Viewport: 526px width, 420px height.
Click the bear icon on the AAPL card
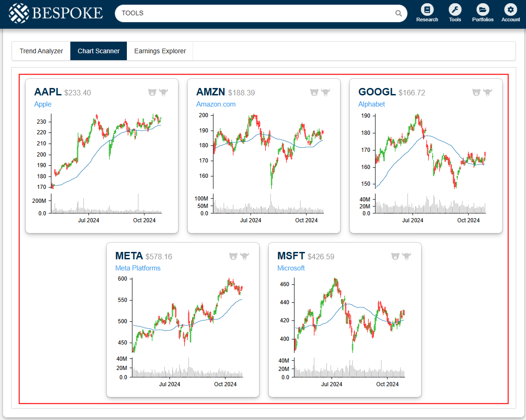pos(152,92)
